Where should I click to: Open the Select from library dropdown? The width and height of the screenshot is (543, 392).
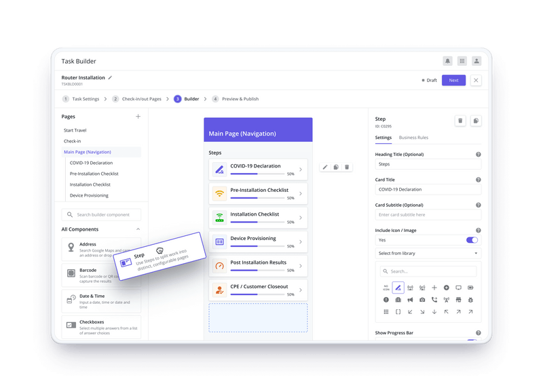[428, 253]
